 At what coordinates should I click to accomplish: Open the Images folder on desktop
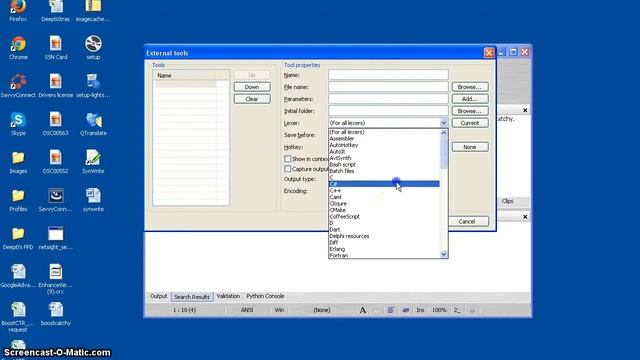click(18, 161)
